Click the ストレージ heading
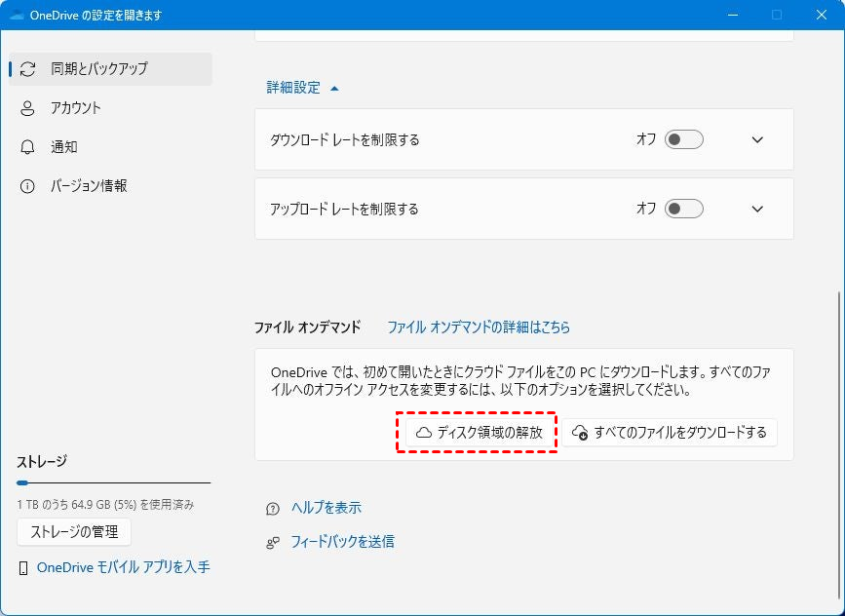 tap(42, 462)
